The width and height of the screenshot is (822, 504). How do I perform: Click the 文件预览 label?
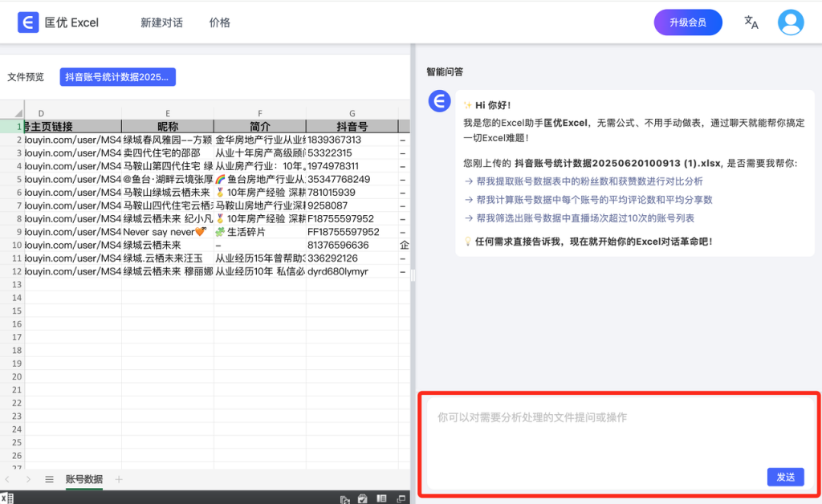26,77
